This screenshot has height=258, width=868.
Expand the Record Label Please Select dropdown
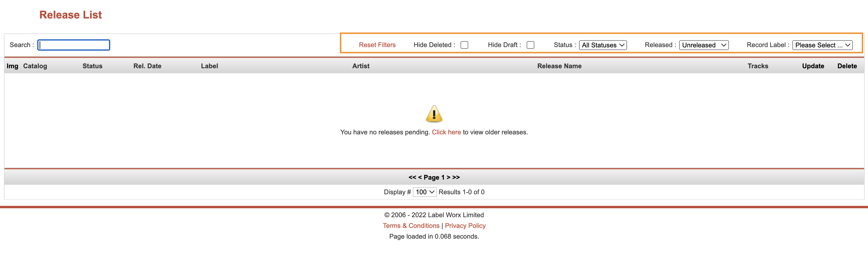pyautogui.click(x=822, y=45)
